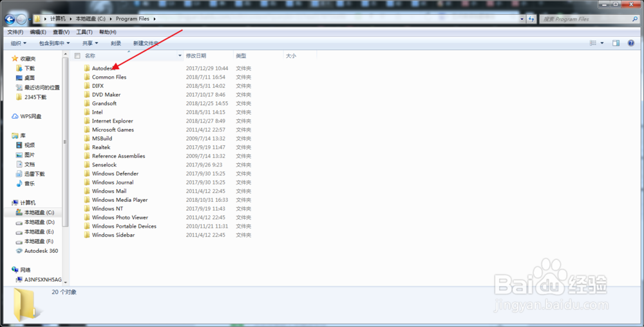The image size is (644, 327).
Task: Select the Intel folder icon
Action: coord(87,112)
